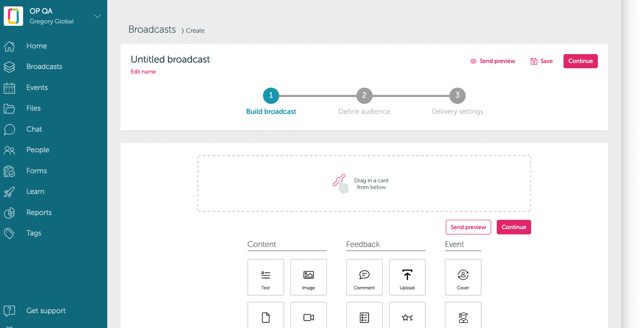Select the Upload feedback card

[x=407, y=277]
